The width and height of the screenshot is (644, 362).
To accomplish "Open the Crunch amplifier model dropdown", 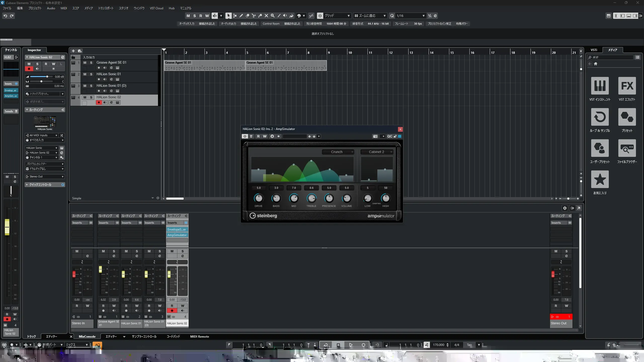I will tap(338, 152).
